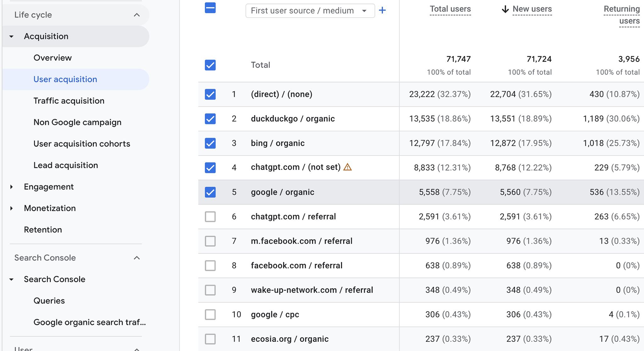This screenshot has width=644, height=351.
Task: Expand the Engagement section arrow
Action: (x=12, y=187)
